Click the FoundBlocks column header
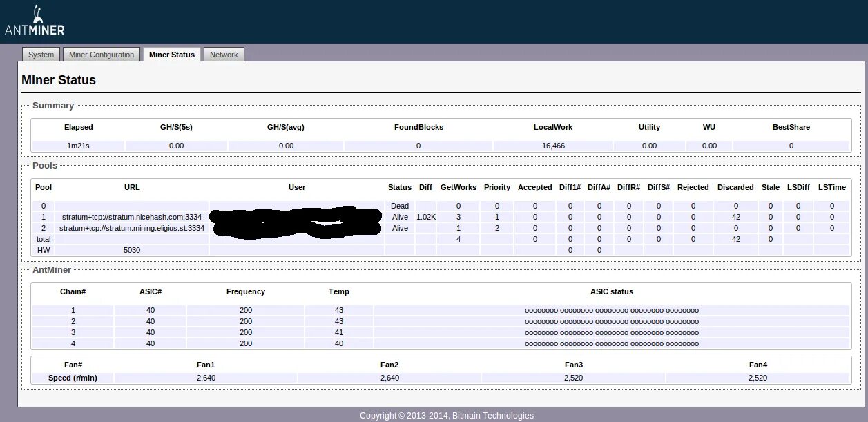The image size is (868, 422). tap(418, 127)
